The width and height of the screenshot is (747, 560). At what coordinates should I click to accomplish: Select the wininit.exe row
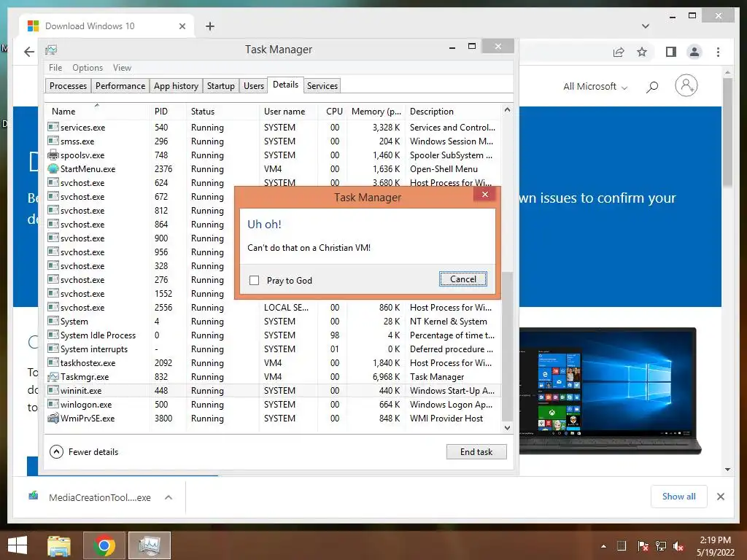[274, 391]
